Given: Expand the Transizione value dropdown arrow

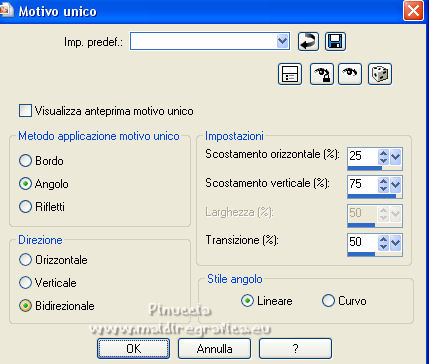Looking at the screenshot, I should tap(395, 242).
